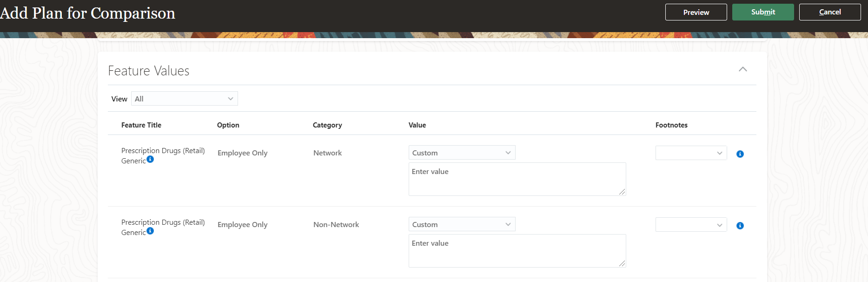868x282 pixels.
Task: Click the Value column header
Action: [x=417, y=125]
